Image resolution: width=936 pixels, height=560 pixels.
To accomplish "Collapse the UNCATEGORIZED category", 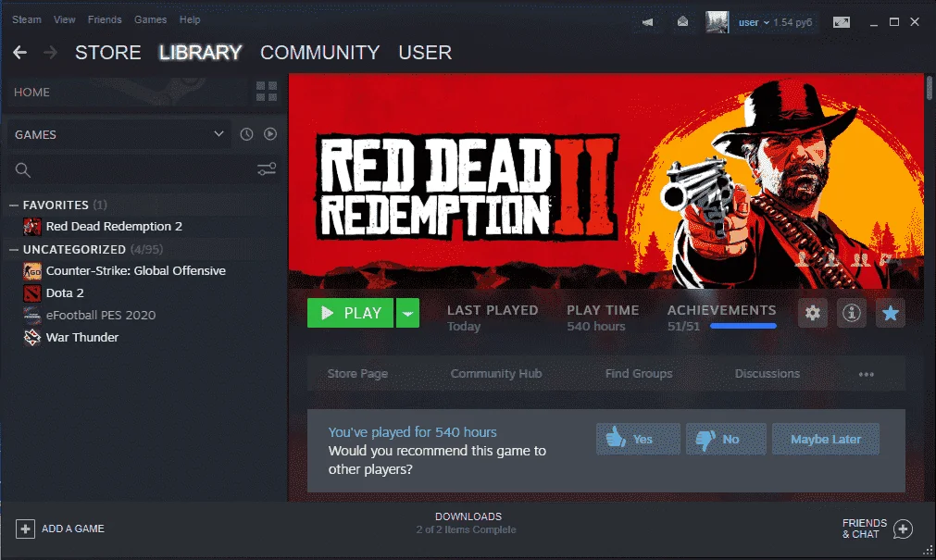I will [14, 250].
